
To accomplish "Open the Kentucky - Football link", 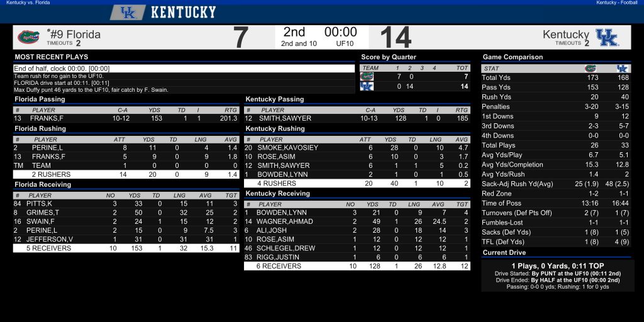I will pyautogui.click(x=617, y=3).
